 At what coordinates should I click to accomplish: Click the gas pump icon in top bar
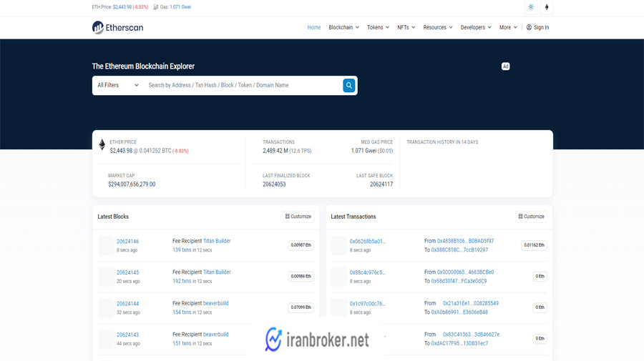tap(156, 7)
